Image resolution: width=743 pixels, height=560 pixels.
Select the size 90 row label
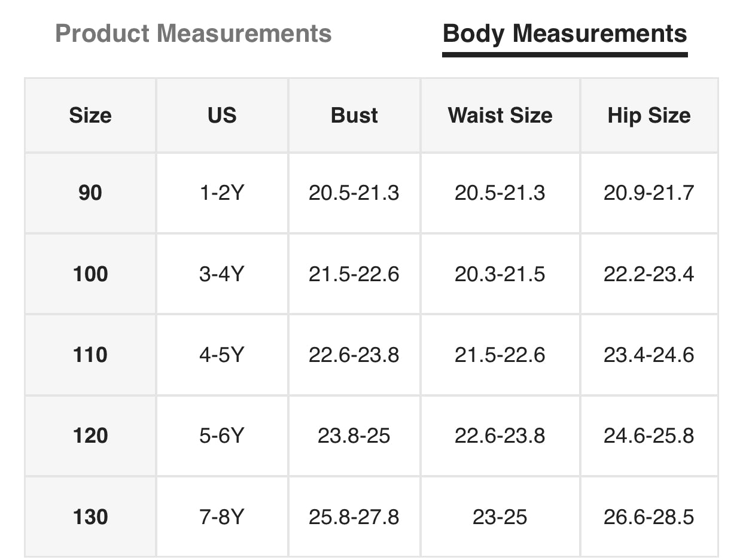(x=90, y=193)
